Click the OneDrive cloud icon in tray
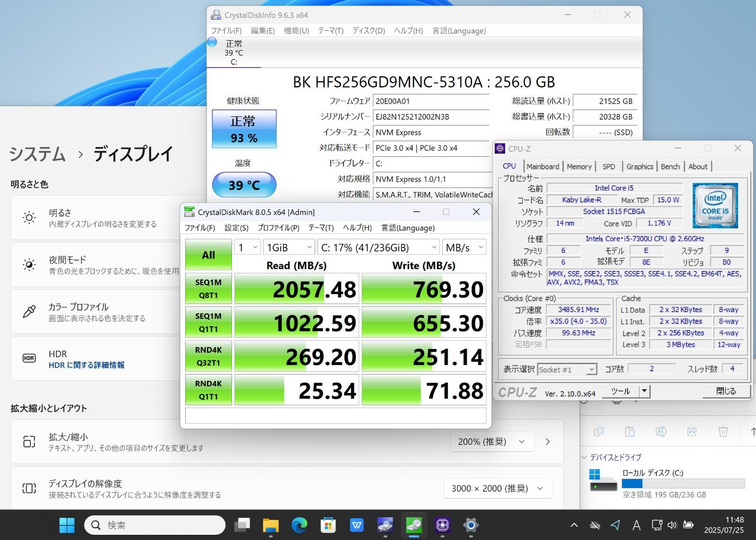This screenshot has width=756, height=540. tap(595, 525)
